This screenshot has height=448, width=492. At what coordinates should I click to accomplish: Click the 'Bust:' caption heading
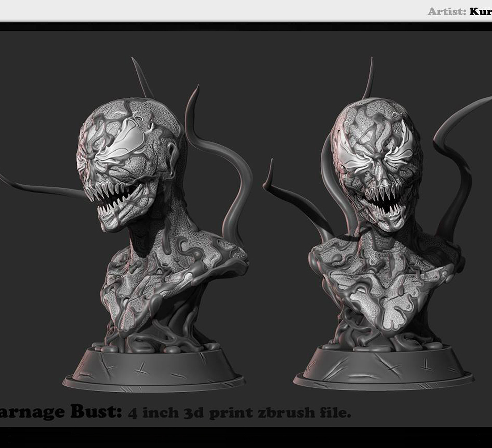pos(96,412)
